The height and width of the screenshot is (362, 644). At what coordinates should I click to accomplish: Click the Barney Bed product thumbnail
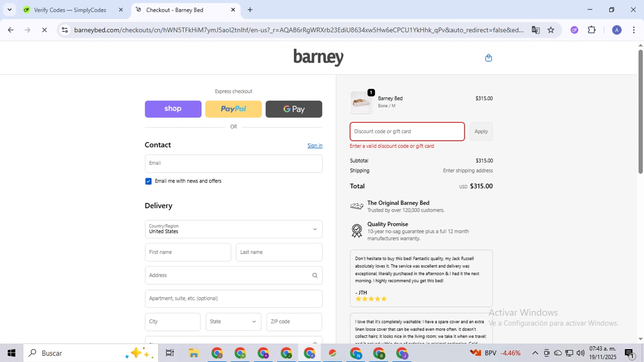coord(361,103)
